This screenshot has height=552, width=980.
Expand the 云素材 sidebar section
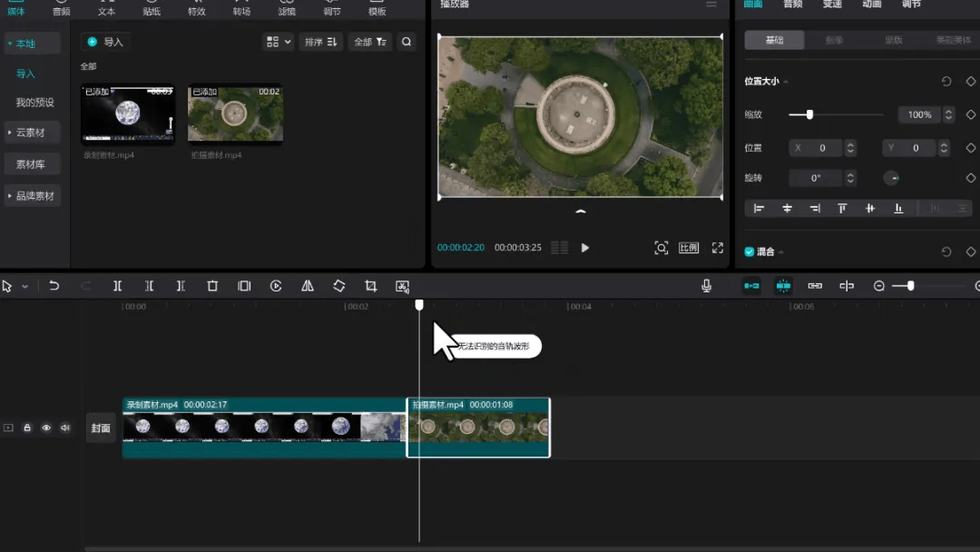(x=10, y=133)
